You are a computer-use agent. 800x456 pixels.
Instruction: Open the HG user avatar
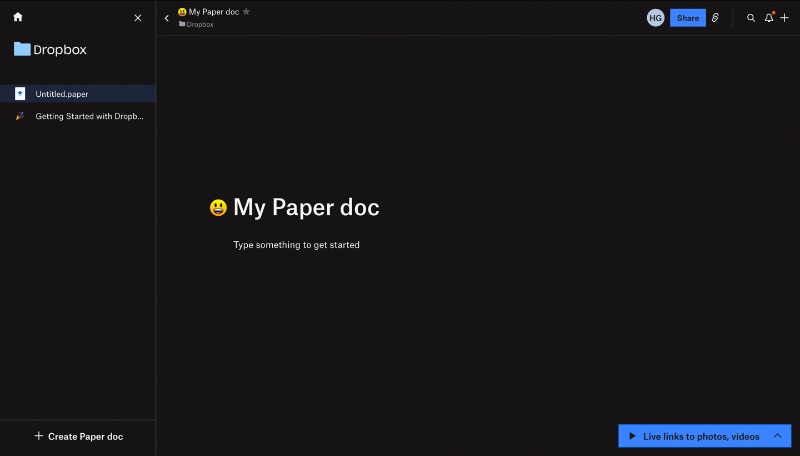click(656, 18)
